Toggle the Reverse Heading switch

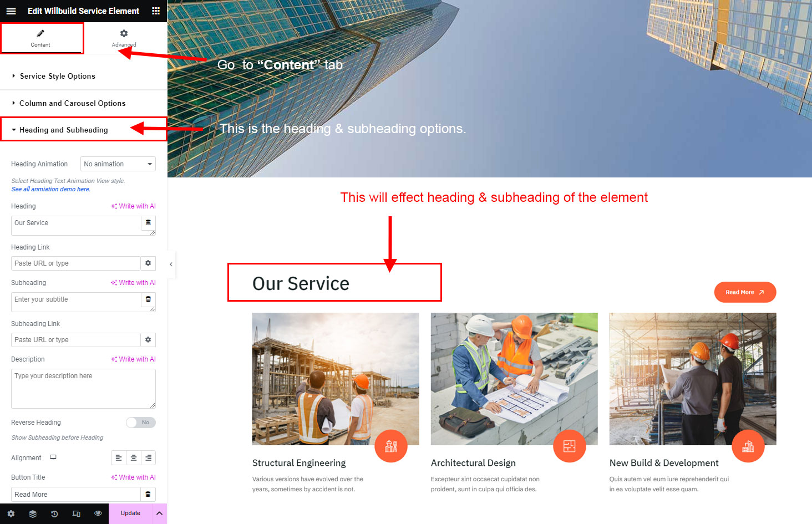tap(141, 423)
